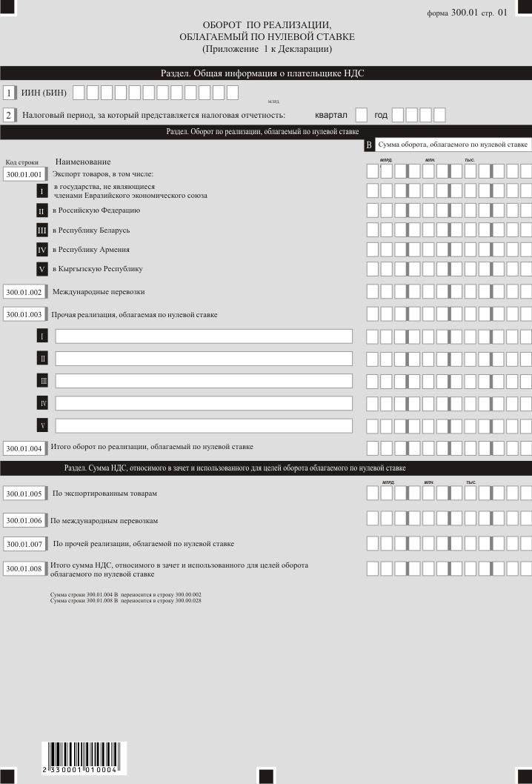Screen dimensions: 532x784
Task: Click row code 300.01.008 box
Action: click(x=24, y=569)
